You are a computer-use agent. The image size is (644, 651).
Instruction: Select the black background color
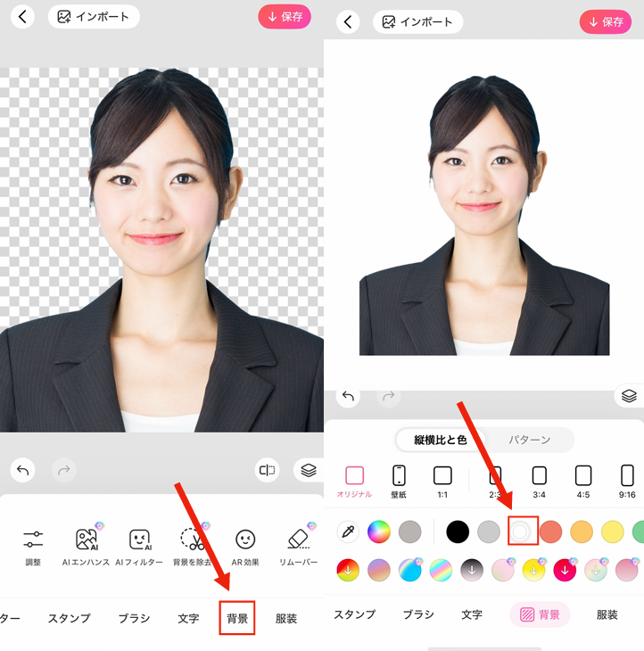[x=458, y=532]
